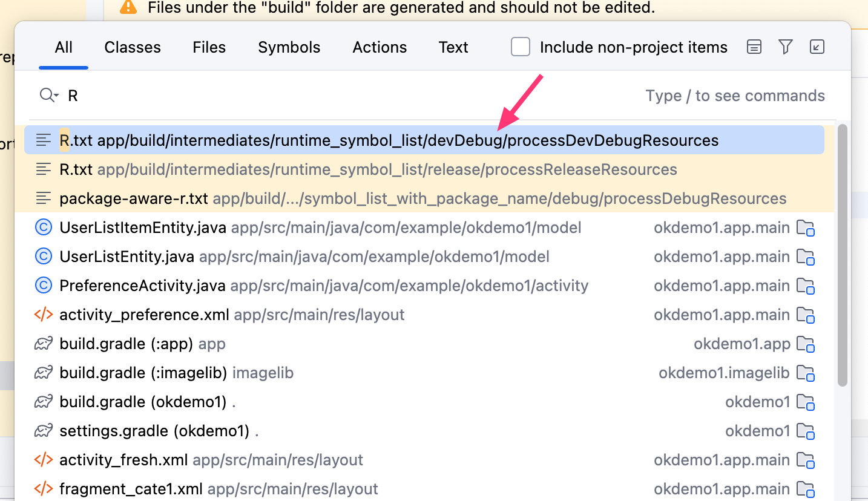Go to the Text tab

pyautogui.click(x=453, y=47)
